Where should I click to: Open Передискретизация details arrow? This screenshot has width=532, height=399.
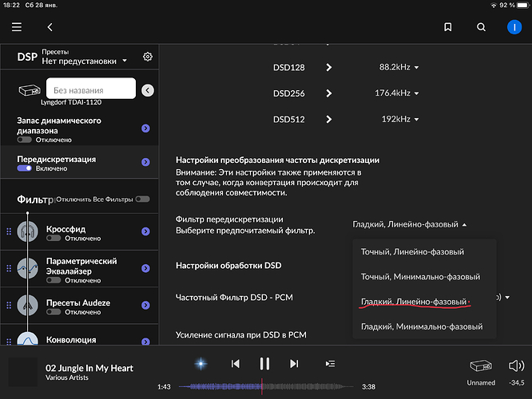[x=145, y=162]
